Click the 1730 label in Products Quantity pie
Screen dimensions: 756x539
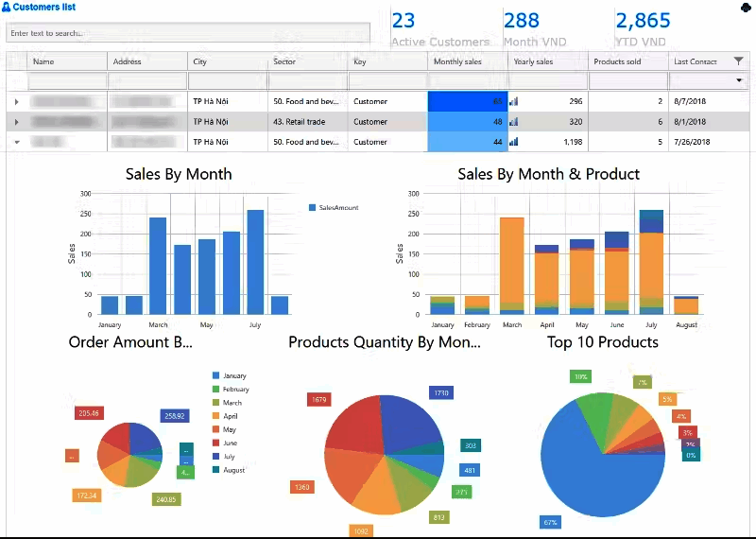[441, 392]
